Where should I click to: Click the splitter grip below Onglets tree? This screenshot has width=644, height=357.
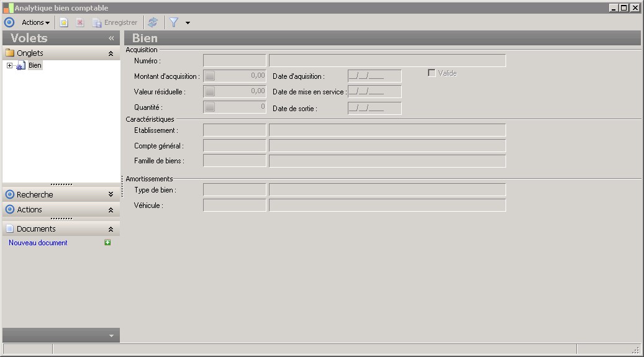click(61, 184)
